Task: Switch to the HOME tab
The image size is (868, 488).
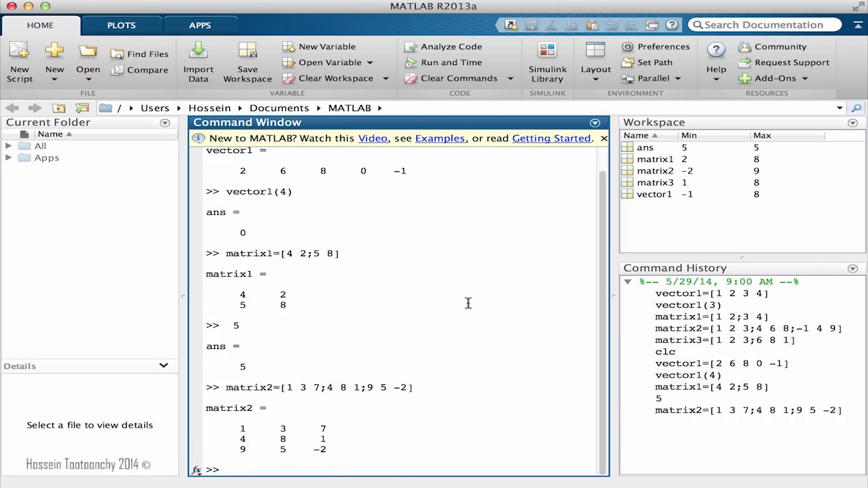Action: [40, 25]
